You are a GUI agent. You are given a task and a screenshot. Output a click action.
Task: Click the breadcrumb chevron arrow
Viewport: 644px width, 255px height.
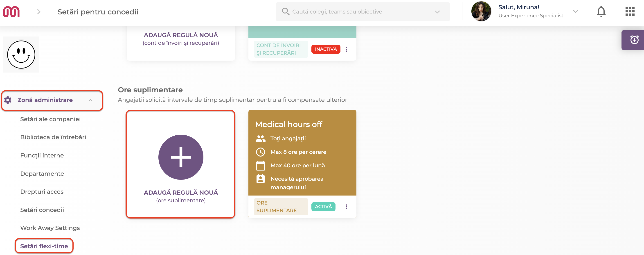[38, 12]
